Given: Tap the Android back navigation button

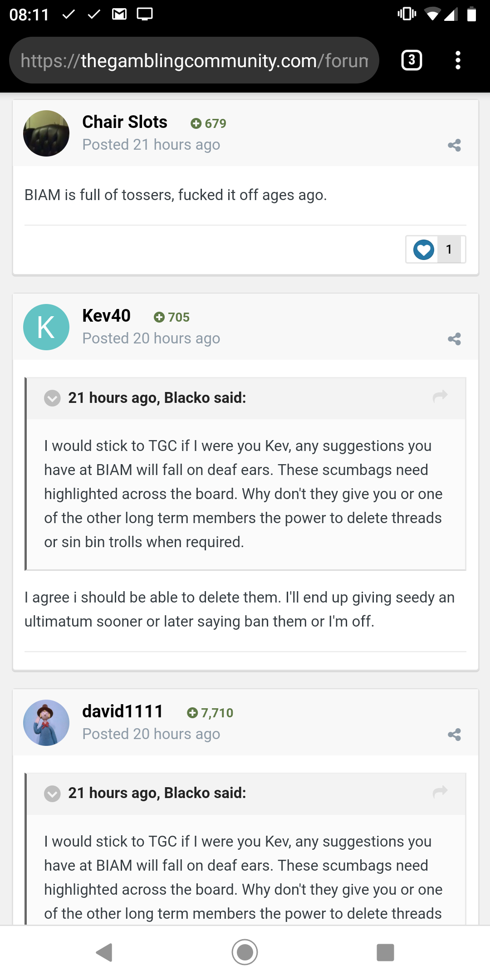Looking at the screenshot, I should [x=104, y=952].
